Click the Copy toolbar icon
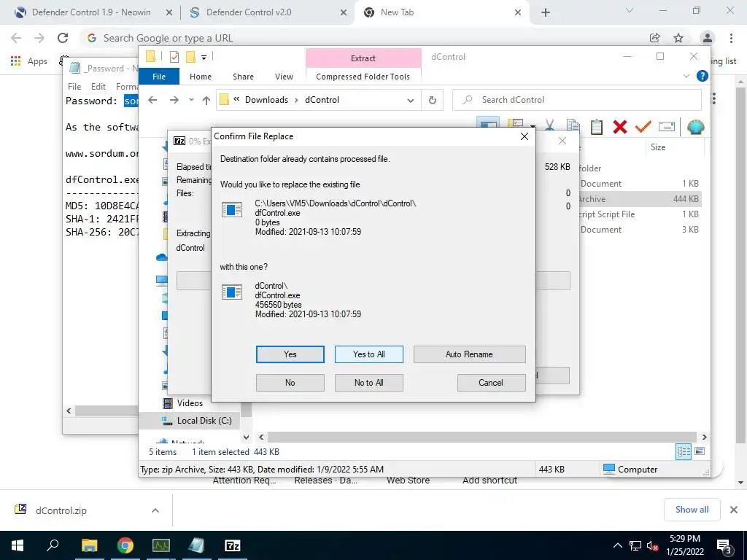Screen dimensions: 747x560 pyautogui.click(x=573, y=126)
